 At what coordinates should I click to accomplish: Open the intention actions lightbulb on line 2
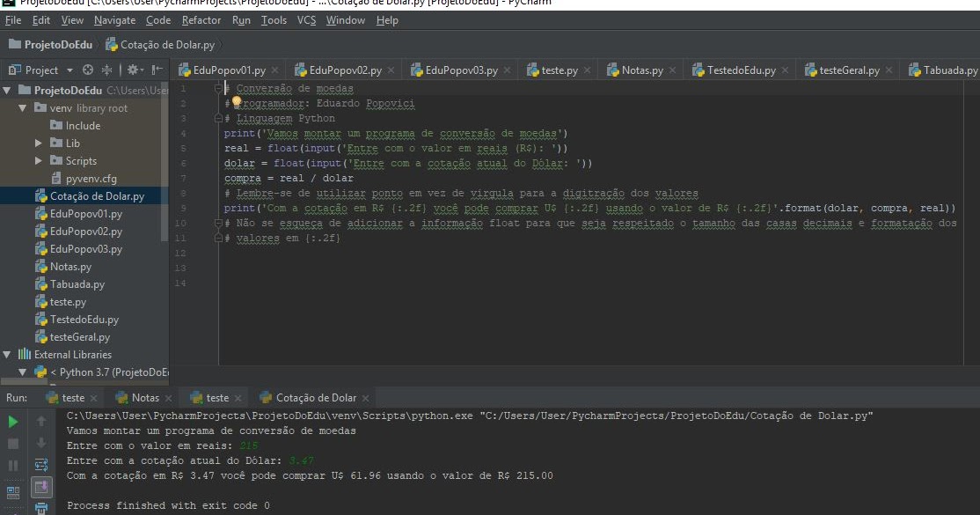tap(235, 102)
